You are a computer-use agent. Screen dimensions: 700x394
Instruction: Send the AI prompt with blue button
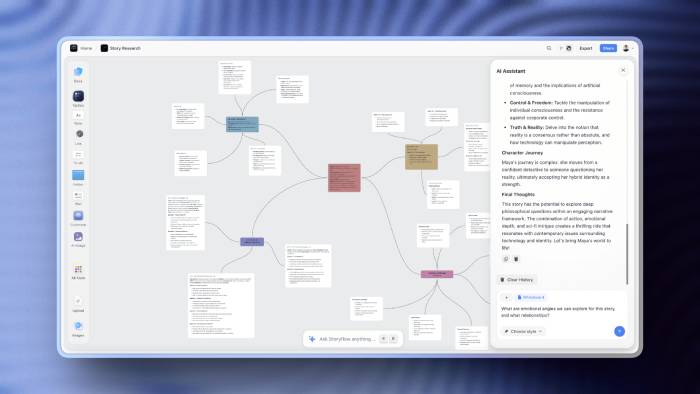[619, 331]
